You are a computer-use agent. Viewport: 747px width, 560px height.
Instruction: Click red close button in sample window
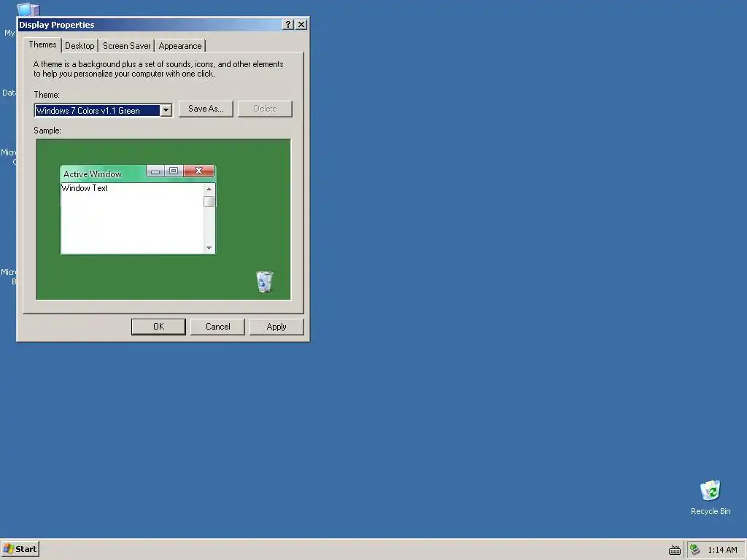tap(198, 171)
